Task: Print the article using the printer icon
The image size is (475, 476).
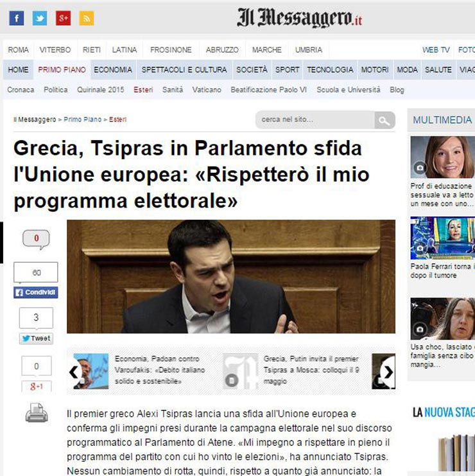Action: point(37,413)
